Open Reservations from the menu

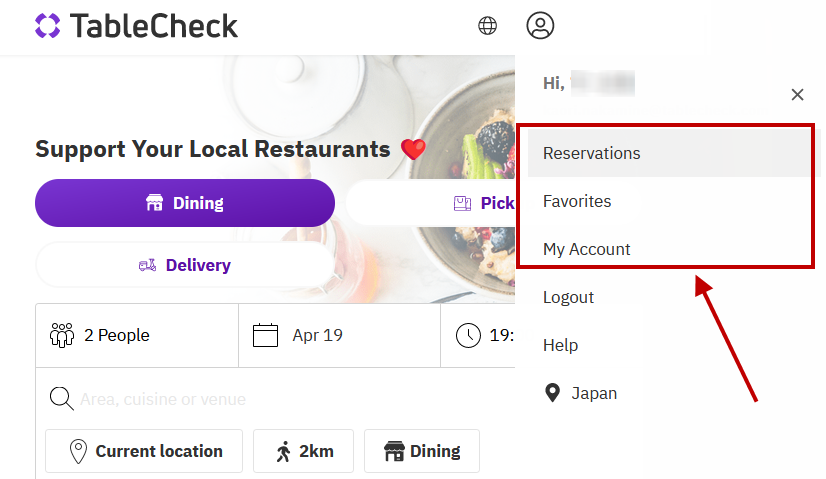[591, 153]
